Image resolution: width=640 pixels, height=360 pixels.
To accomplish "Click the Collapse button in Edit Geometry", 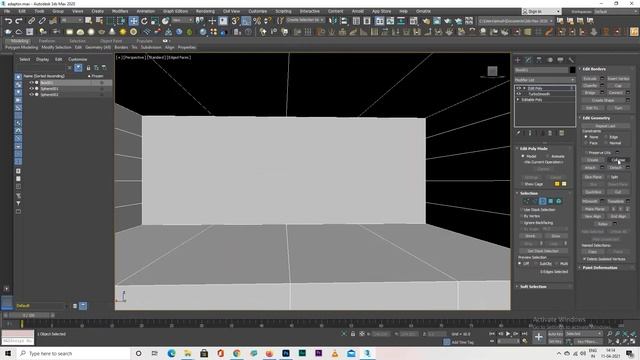I will [x=618, y=160].
